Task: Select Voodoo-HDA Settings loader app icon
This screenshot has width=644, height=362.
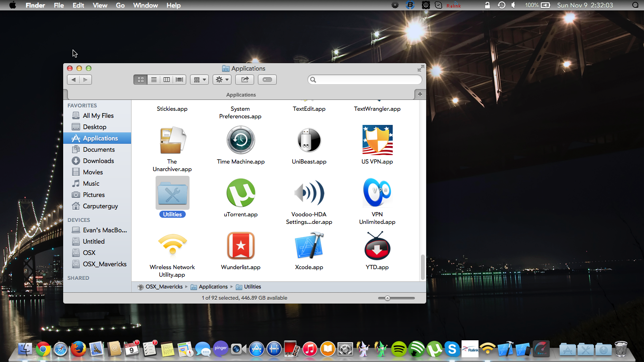Action: coord(309,193)
